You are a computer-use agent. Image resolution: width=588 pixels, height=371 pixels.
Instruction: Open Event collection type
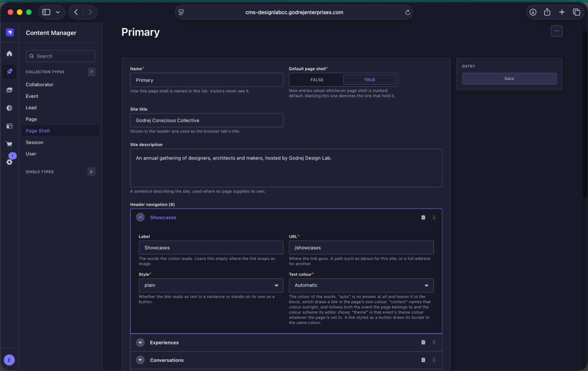[x=32, y=96]
